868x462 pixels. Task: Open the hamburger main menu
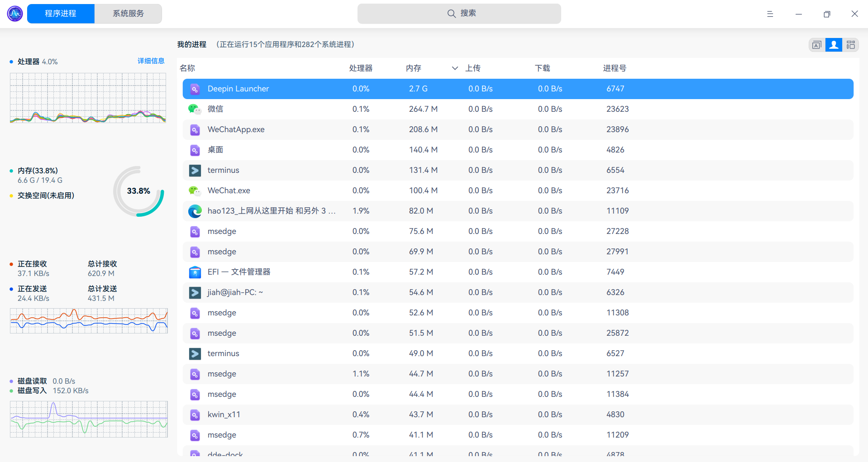770,14
